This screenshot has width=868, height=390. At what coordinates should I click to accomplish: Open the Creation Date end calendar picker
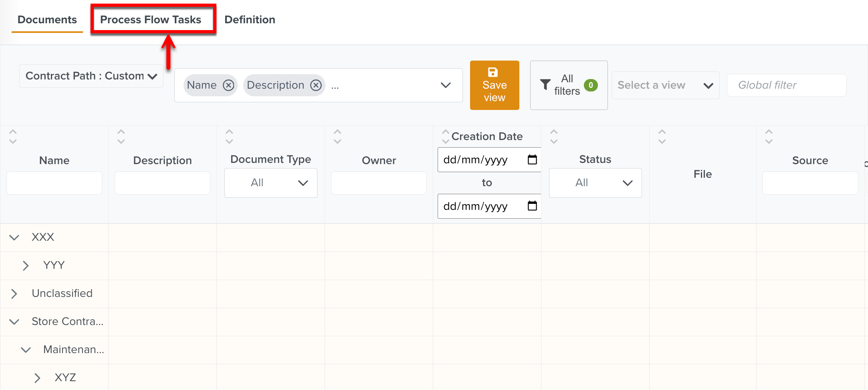tap(532, 206)
